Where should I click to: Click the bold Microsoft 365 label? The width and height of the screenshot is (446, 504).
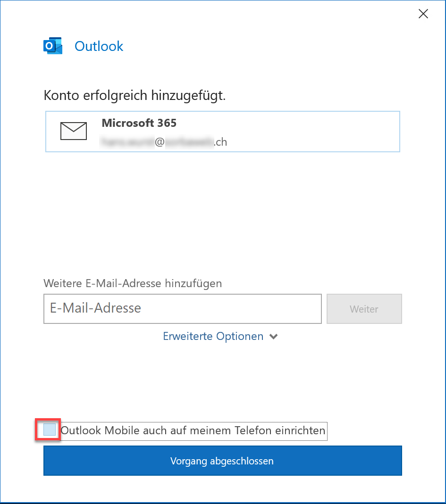click(139, 123)
